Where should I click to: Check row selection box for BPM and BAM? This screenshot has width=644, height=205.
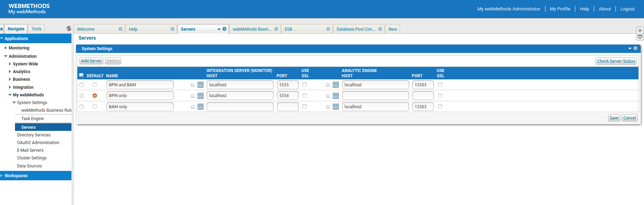82,85
